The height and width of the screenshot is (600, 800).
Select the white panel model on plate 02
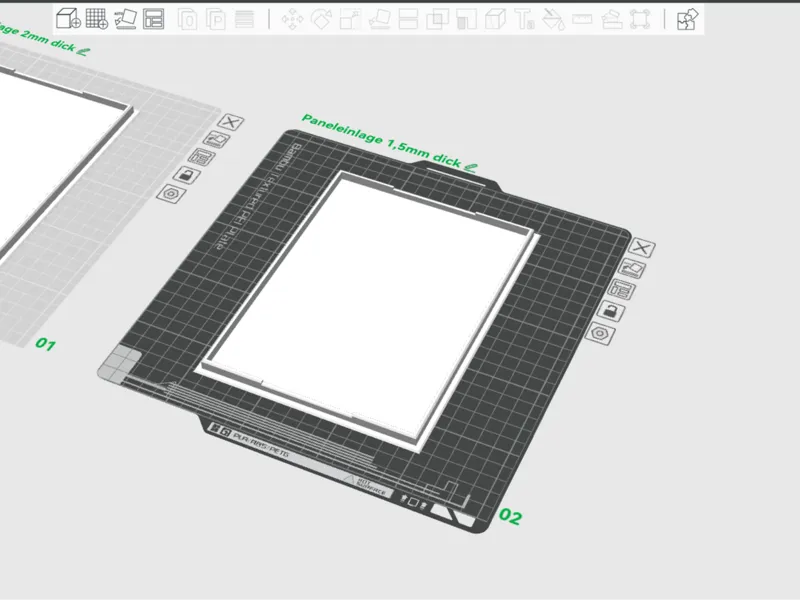pos(367,311)
